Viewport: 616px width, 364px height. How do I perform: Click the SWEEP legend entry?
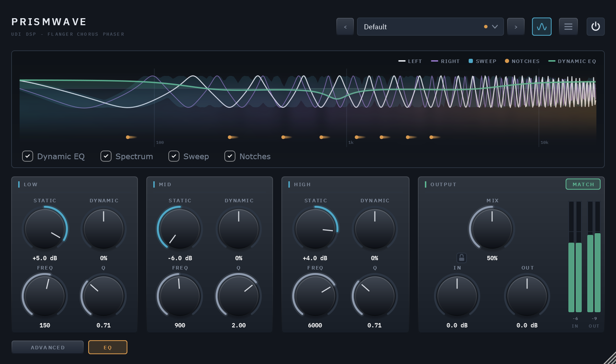click(482, 61)
